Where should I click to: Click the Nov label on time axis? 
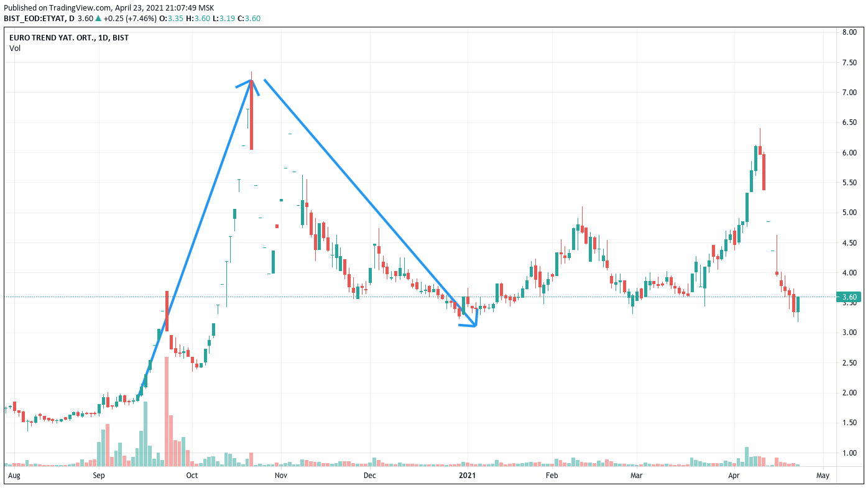click(x=281, y=476)
